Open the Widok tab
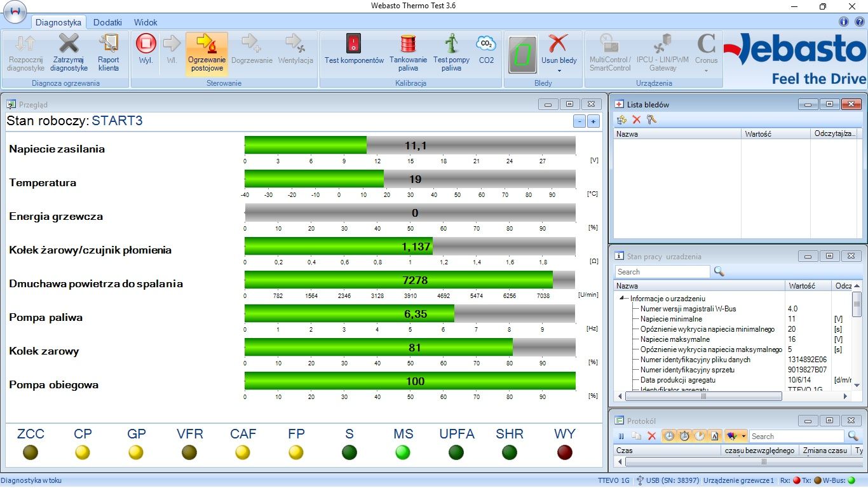This screenshot has height=488, width=868. (x=146, y=22)
